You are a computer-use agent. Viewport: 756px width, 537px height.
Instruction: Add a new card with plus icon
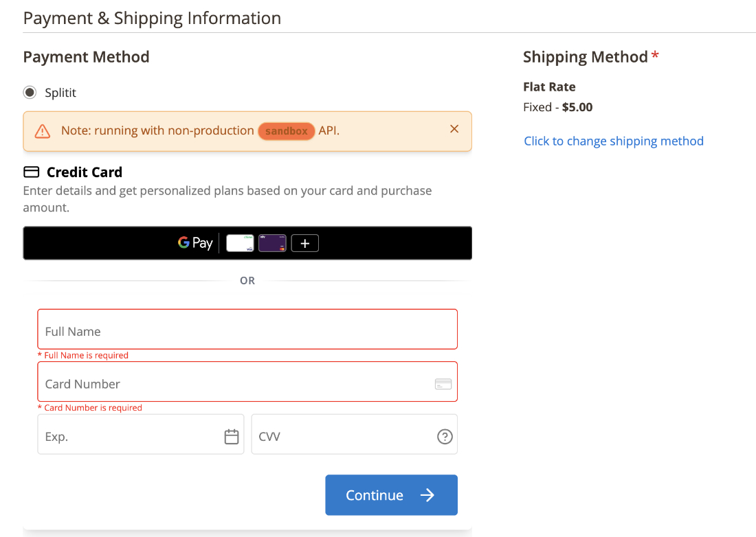(x=304, y=243)
